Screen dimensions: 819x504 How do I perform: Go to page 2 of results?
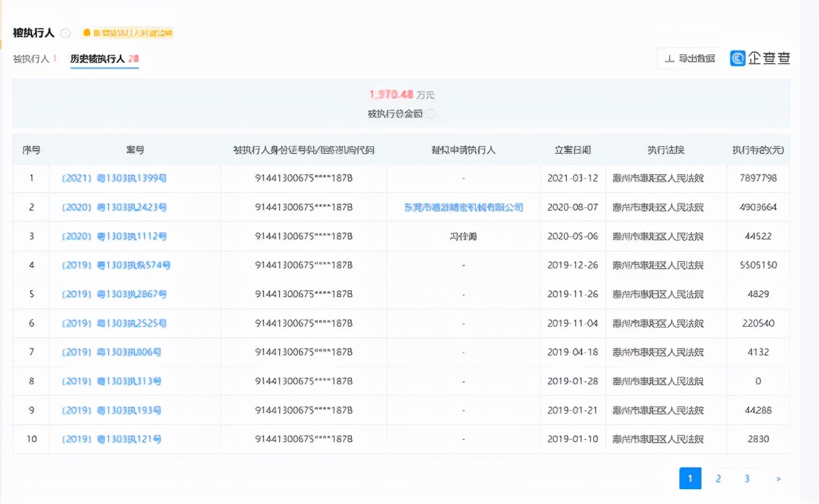pyautogui.click(x=718, y=478)
